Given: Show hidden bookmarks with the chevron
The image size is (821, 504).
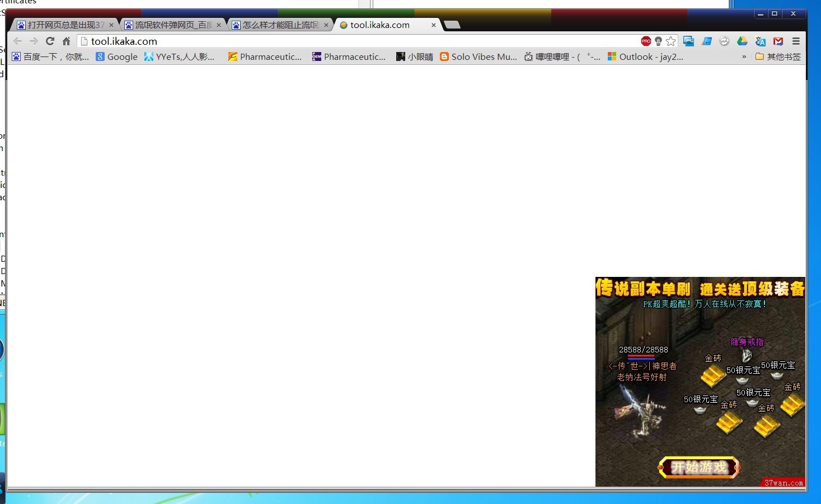Looking at the screenshot, I should [x=744, y=56].
